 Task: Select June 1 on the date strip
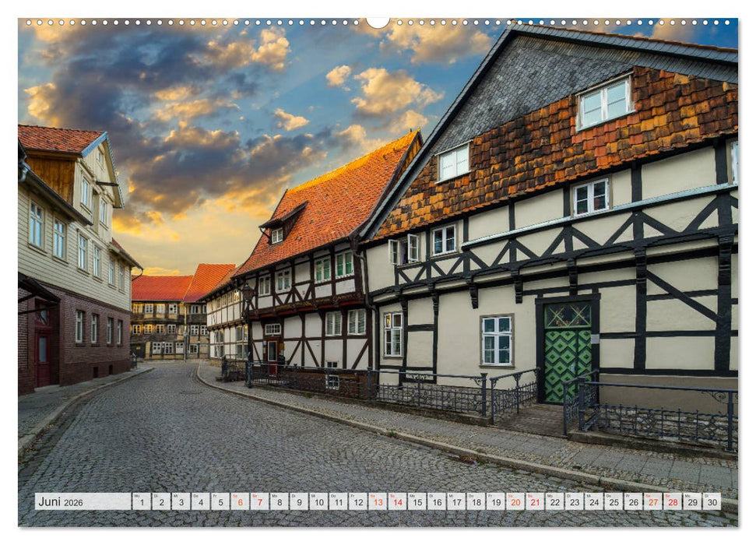(x=141, y=504)
